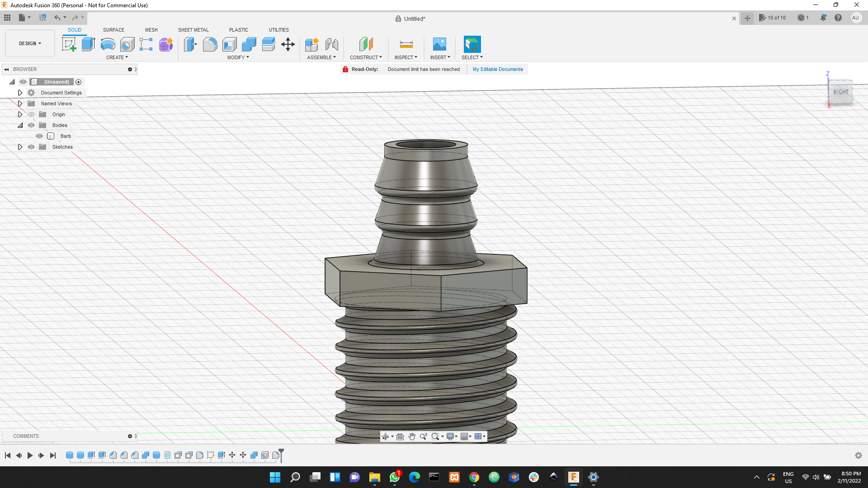Viewport: 868px width, 488px height.
Task: Start the Hole tool
Action: (x=127, y=44)
